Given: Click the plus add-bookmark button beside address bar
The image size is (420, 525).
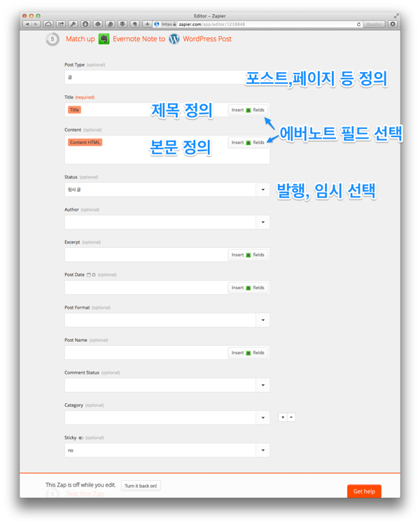Looking at the screenshot, I should 147,24.
